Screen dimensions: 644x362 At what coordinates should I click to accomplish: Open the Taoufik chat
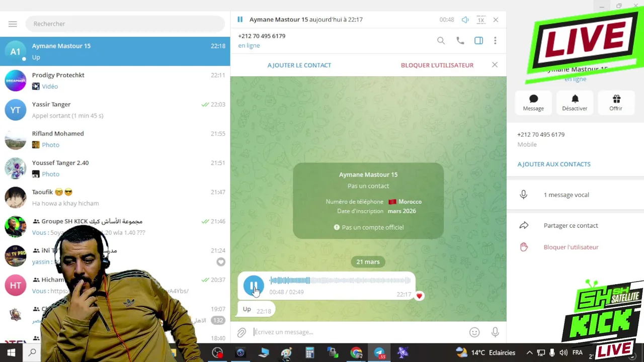[115, 197]
